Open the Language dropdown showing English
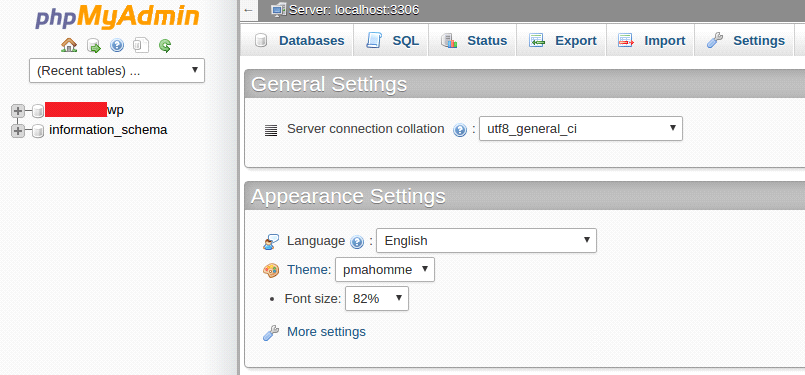 pos(486,240)
